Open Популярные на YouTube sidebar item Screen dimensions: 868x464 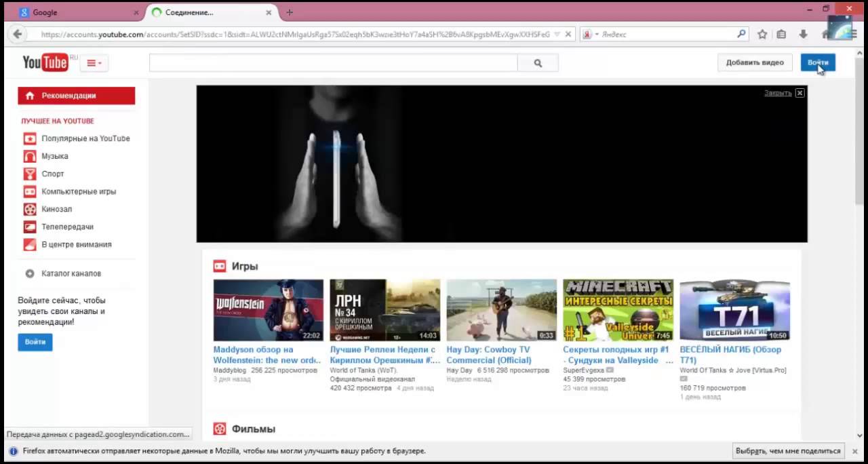point(85,138)
